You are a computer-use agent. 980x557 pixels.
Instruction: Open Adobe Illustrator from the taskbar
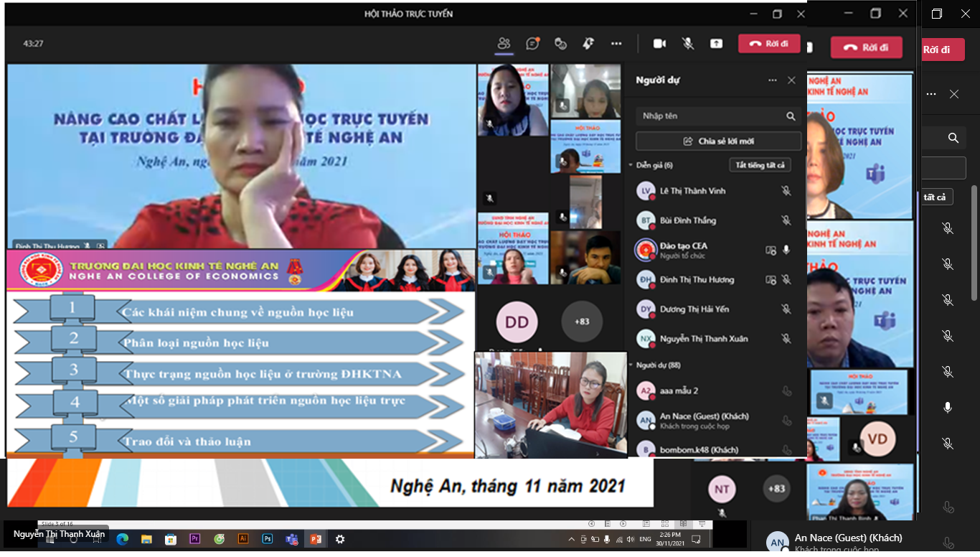point(243,539)
